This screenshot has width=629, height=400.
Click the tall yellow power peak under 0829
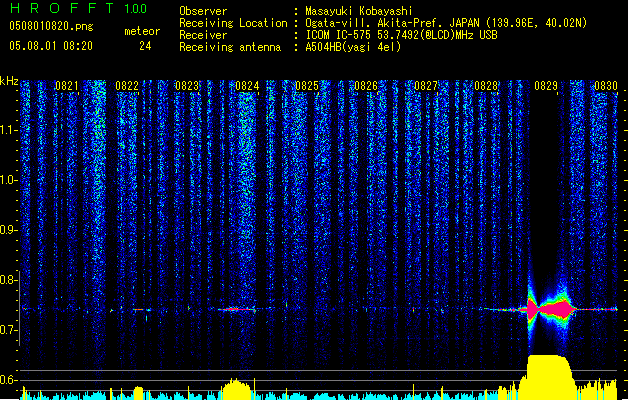click(548, 377)
